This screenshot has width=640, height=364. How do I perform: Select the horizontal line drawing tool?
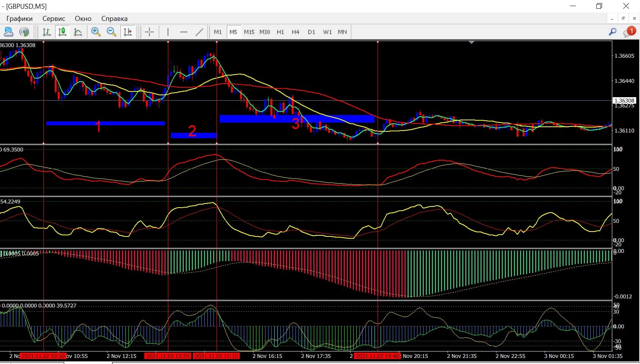184,32
